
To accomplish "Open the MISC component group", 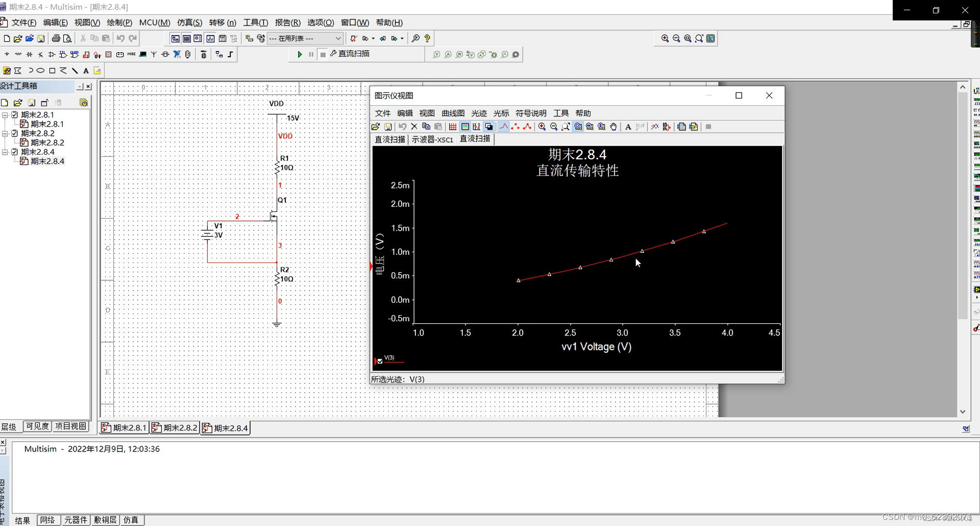I will pyautogui.click(x=131, y=54).
